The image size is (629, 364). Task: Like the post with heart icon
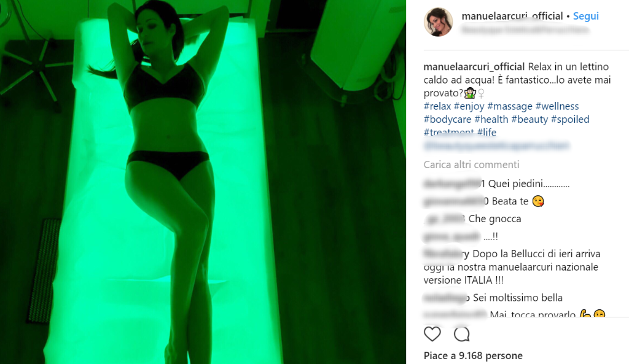432,334
